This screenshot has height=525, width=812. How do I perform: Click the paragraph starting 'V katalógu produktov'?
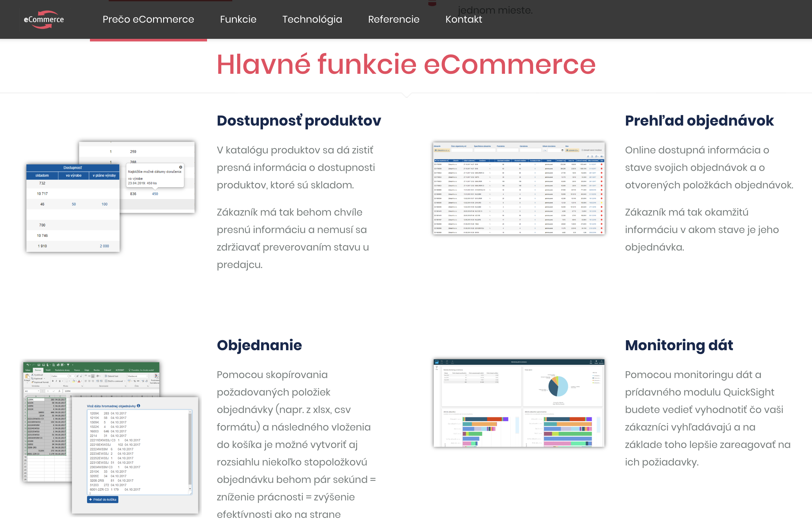coord(296,167)
